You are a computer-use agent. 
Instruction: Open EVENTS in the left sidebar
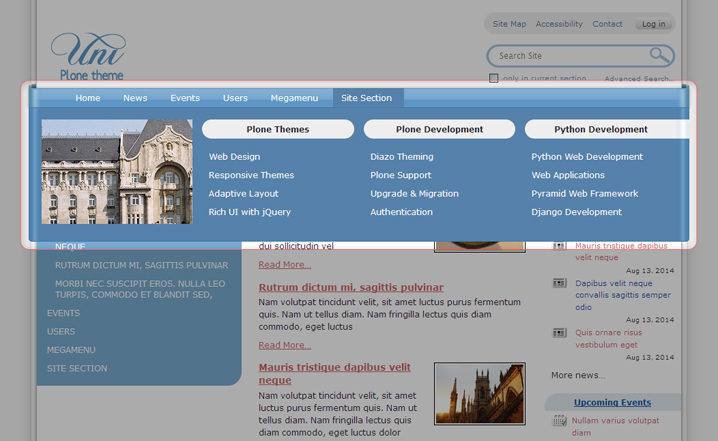pos(63,313)
